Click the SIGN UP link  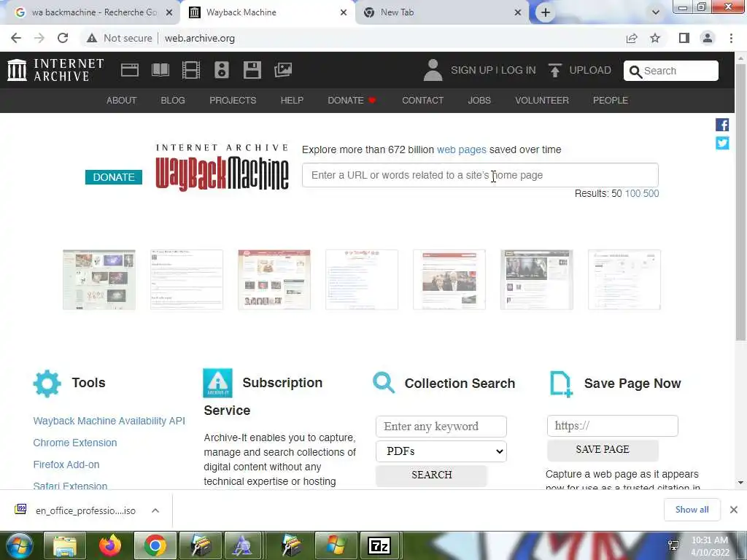(472, 71)
